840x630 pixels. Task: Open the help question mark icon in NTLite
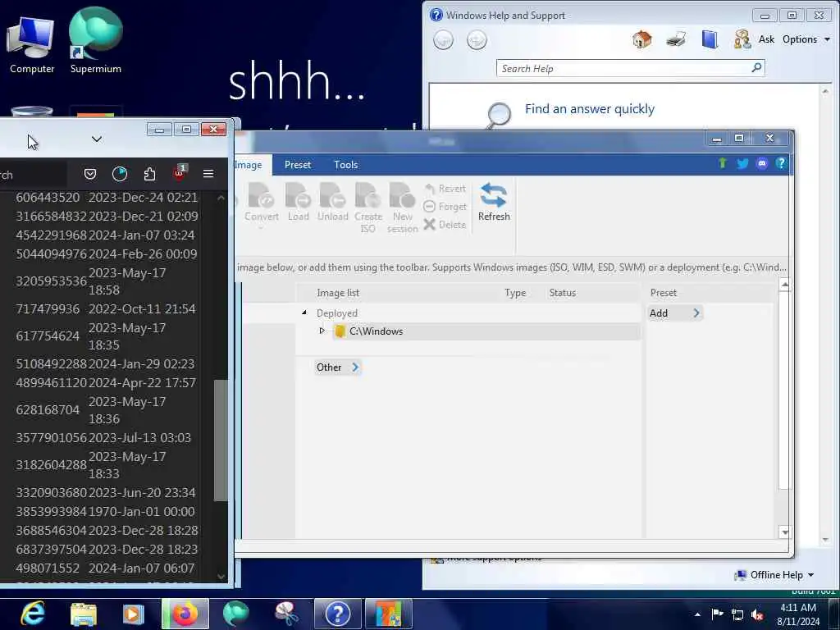(x=781, y=163)
